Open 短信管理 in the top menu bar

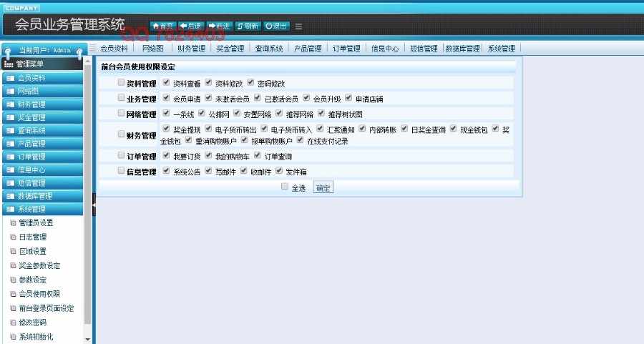[x=424, y=49]
